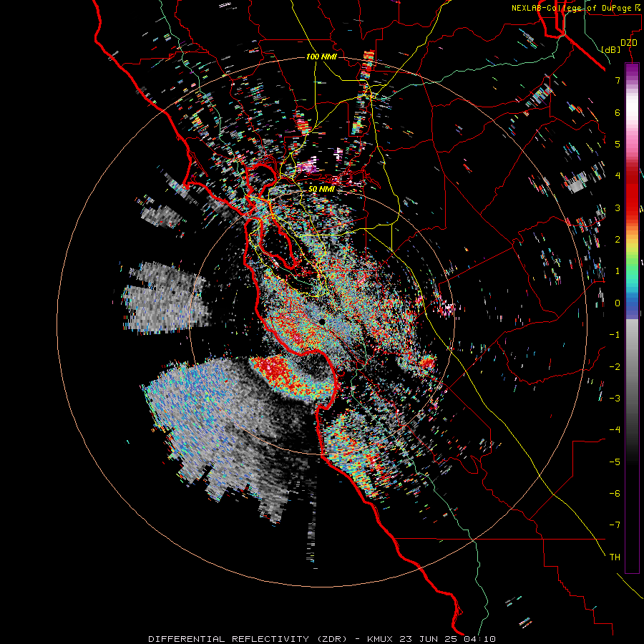
Task: Click the 5 tick label on the dB scale
Action: coord(618,144)
